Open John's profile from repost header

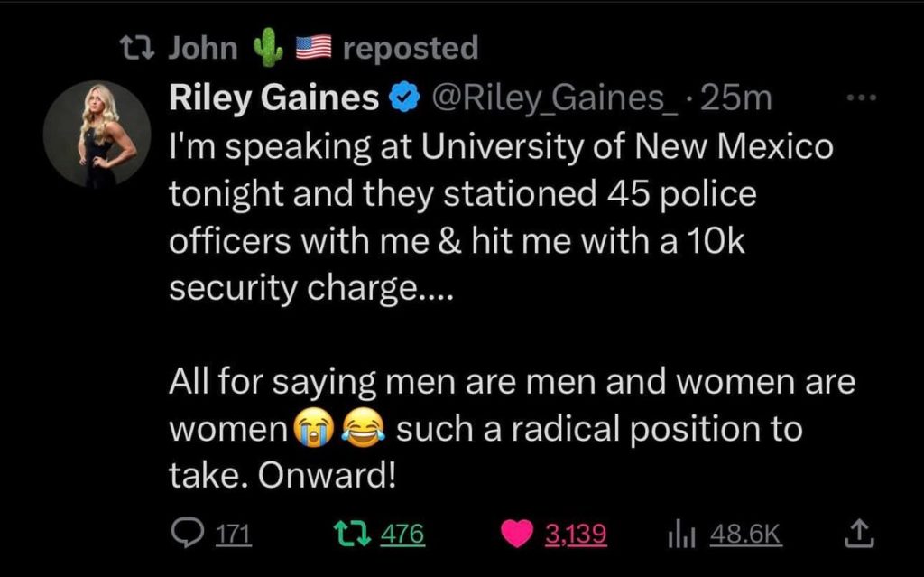click(204, 49)
